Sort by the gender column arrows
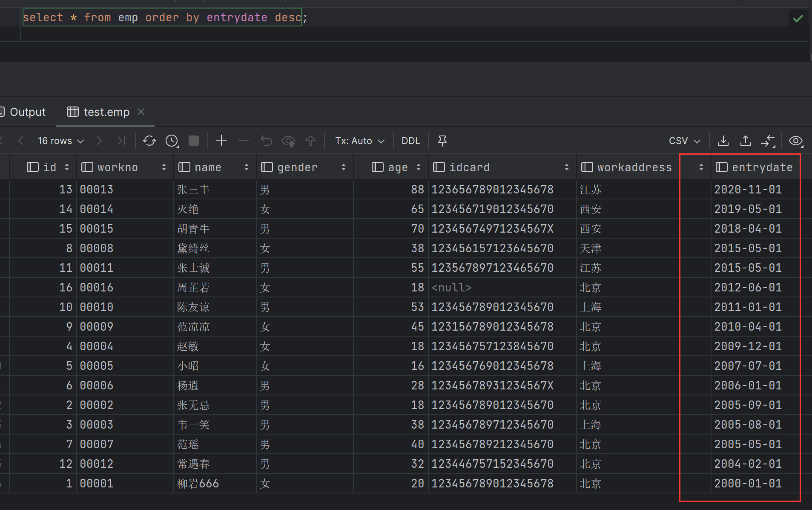This screenshot has height=510, width=812. pyautogui.click(x=344, y=167)
